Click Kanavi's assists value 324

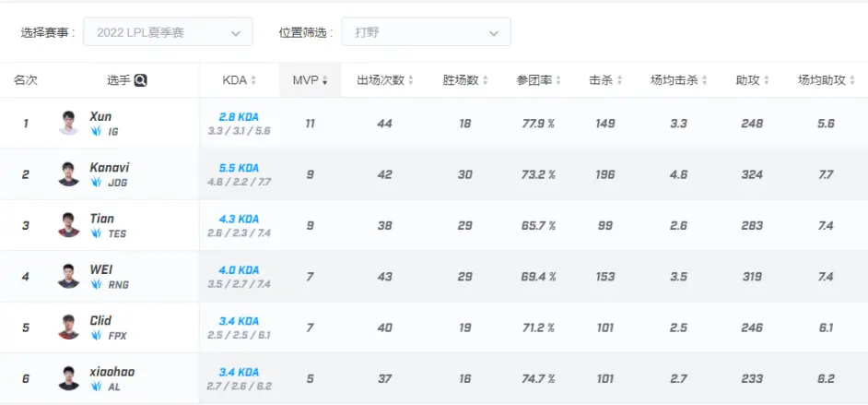point(752,174)
